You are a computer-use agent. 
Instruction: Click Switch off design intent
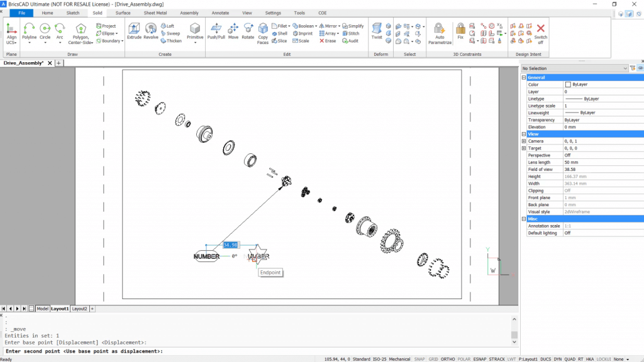tap(540, 34)
